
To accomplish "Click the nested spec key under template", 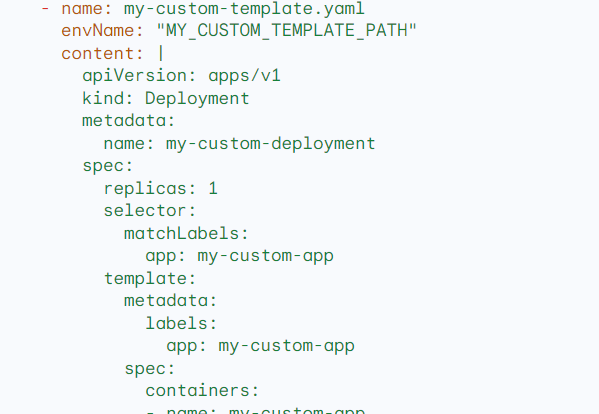I will pyautogui.click(x=150, y=369).
